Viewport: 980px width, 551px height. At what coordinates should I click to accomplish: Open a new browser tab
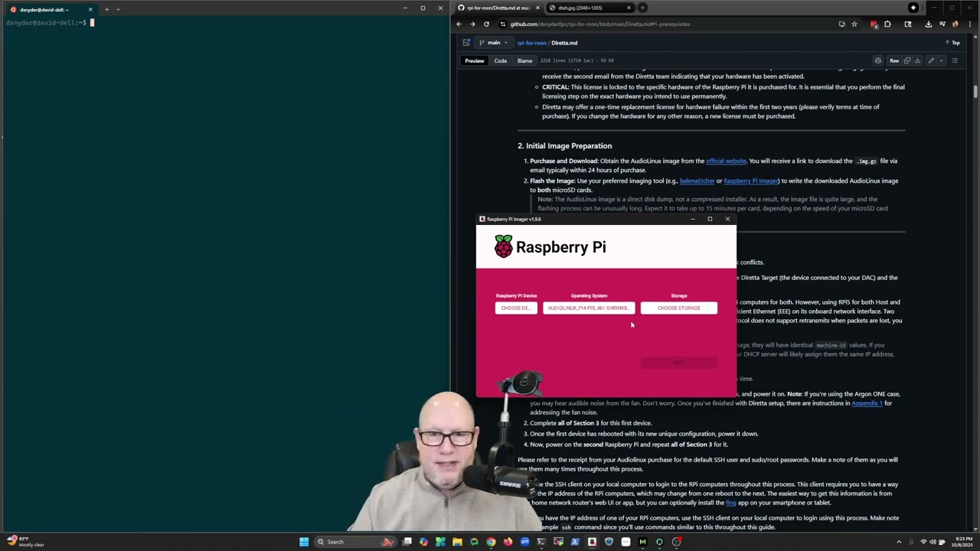[642, 8]
